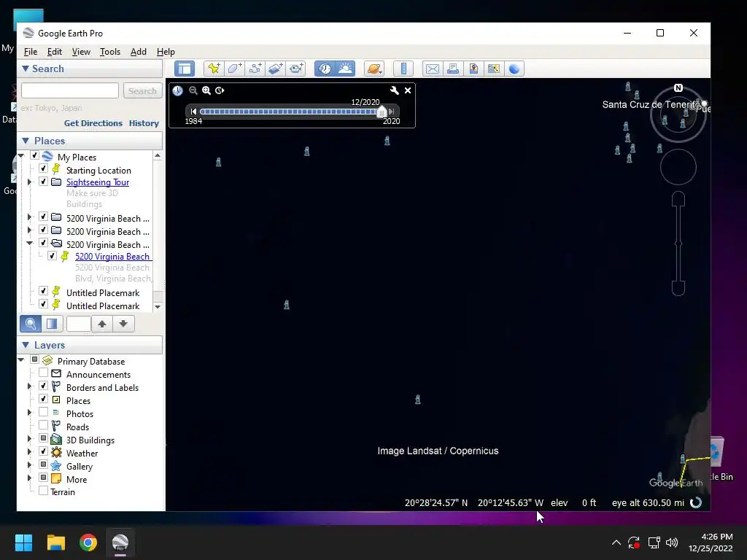747x560 pixels.
Task: Record a tour from toolbar
Action: pos(296,69)
